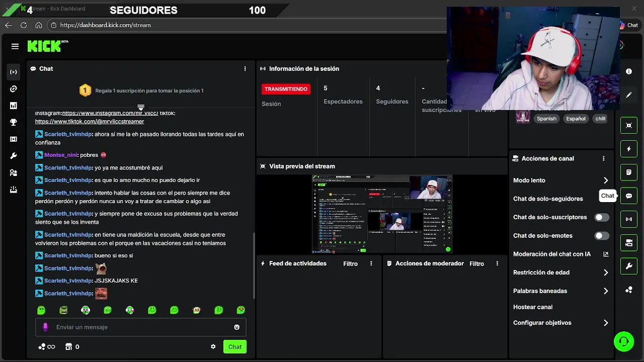Image resolution: width=644 pixels, height=362 pixels.
Task: Click the info icon on right toolbar
Action: click(629, 71)
